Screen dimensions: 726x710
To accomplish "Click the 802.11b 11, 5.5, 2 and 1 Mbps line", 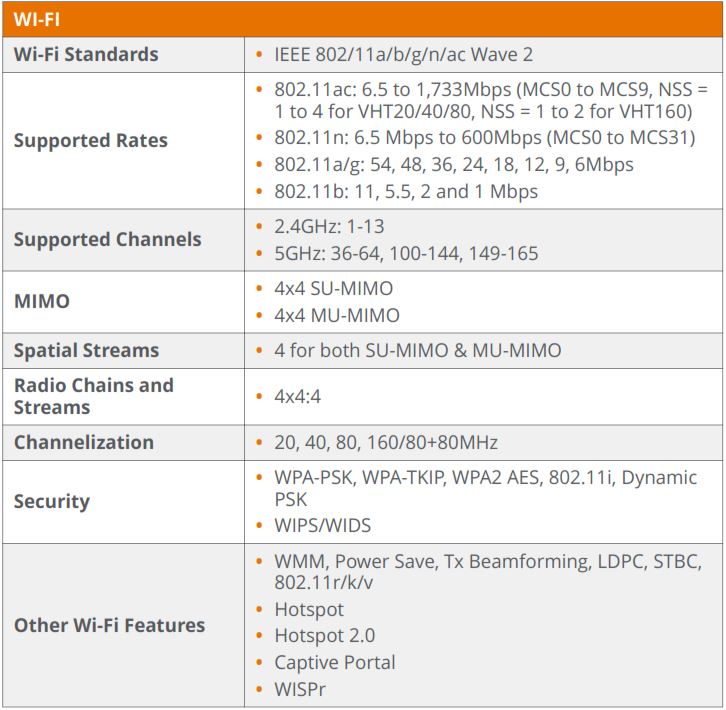I will 406,191.
